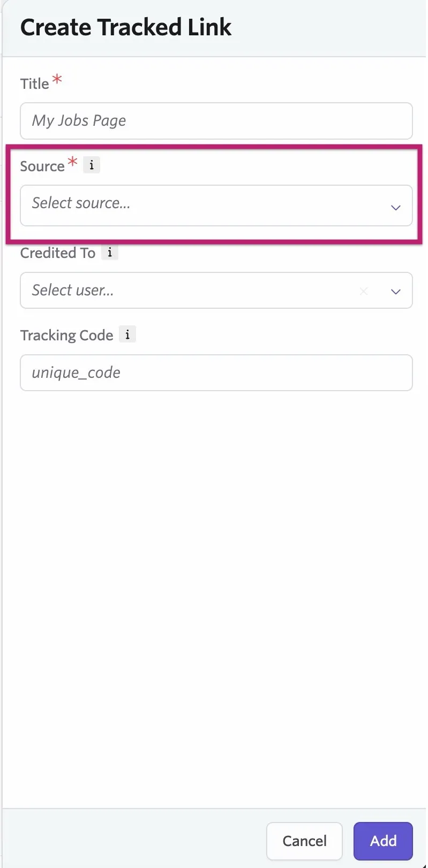Focus the Title input field
The height and width of the screenshot is (868, 428).
point(216,121)
